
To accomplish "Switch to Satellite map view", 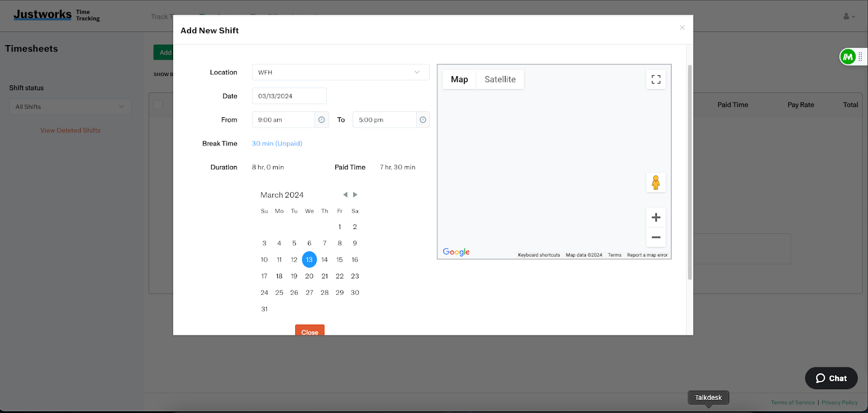I will click(x=500, y=79).
